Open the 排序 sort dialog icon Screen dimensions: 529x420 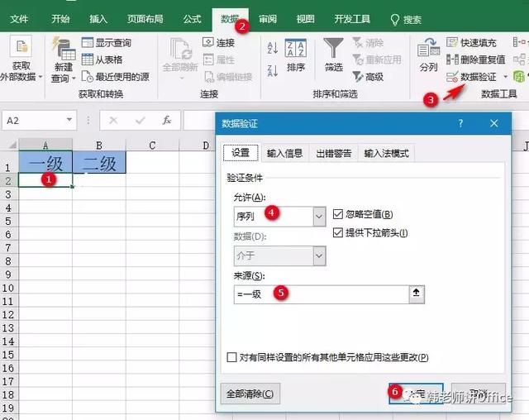point(296,48)
